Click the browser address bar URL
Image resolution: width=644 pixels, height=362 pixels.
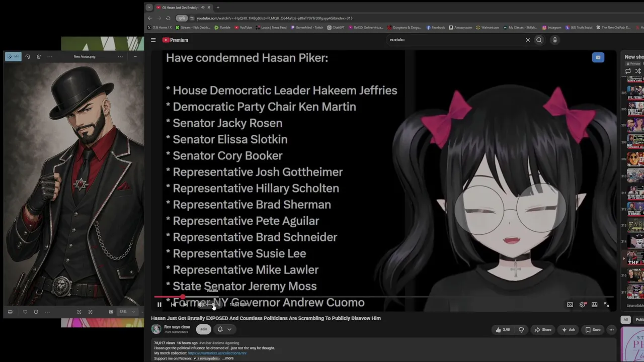(274, 18)
